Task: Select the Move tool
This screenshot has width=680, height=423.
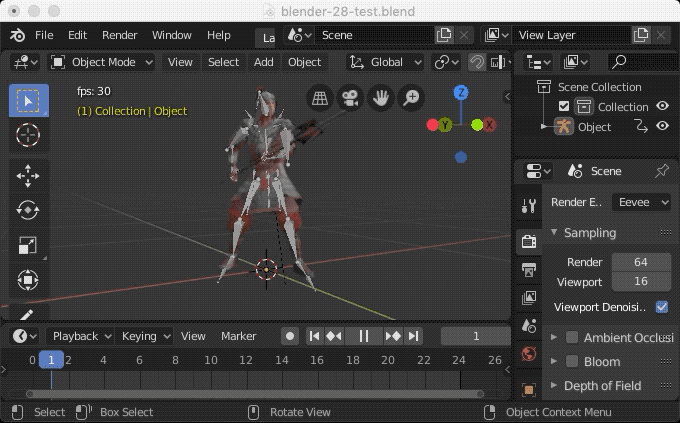Action: [x=28, y=176]
